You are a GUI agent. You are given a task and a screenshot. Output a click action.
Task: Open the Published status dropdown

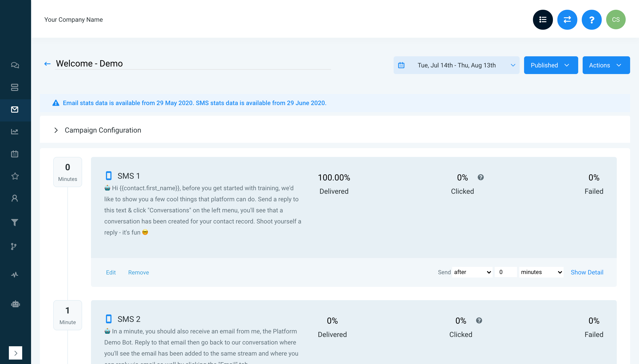click(x=551, y=65)
